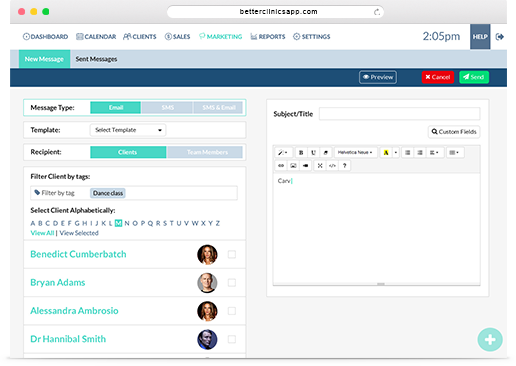Preview the message
The width and height of the screenshot is (516, 366).
click(378, 77)
